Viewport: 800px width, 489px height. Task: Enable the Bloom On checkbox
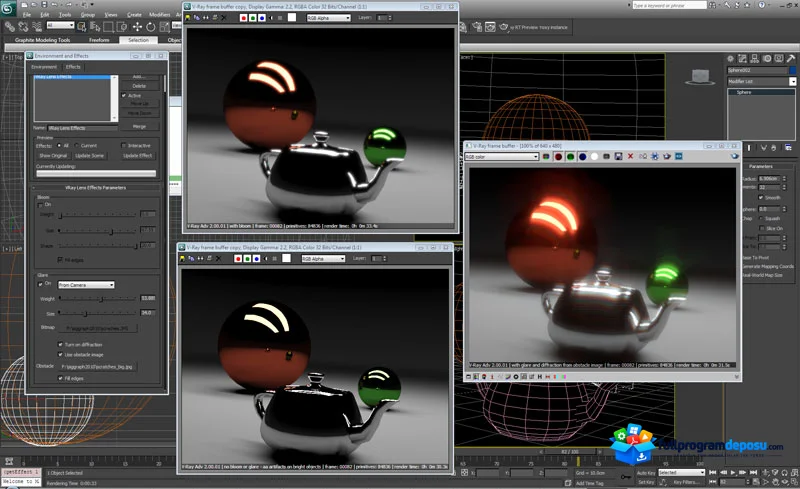click(x=40, y=205)
